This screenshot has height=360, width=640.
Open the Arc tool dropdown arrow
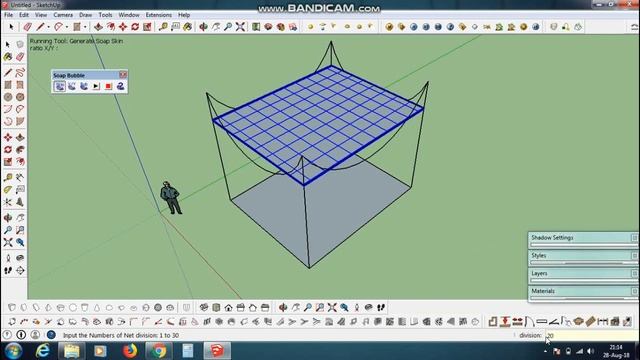coord(67,27)
